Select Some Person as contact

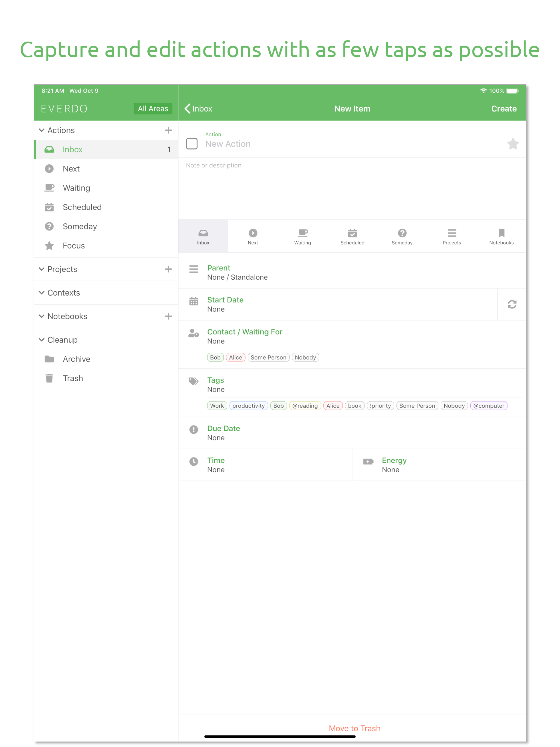click(x=268, y=357)
